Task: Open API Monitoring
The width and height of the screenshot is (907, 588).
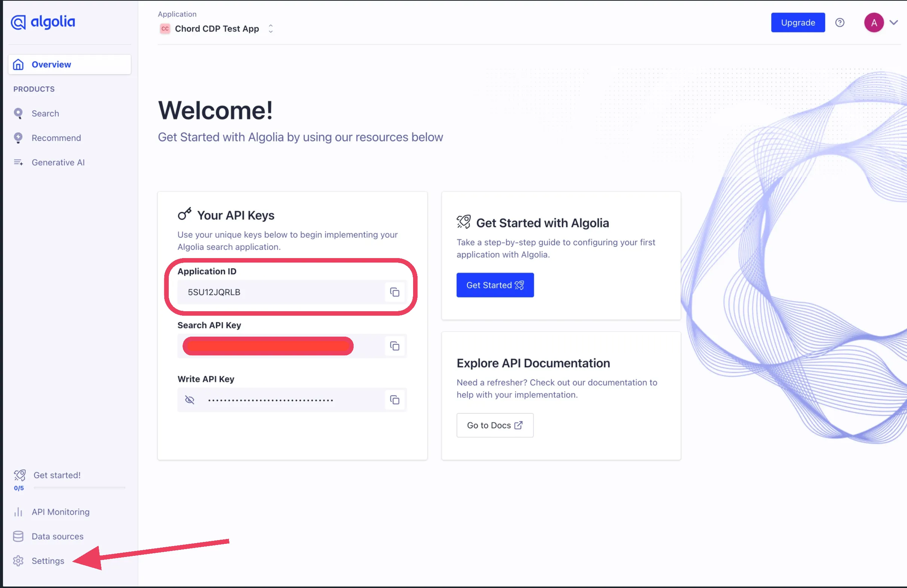Action: (61, 512)
